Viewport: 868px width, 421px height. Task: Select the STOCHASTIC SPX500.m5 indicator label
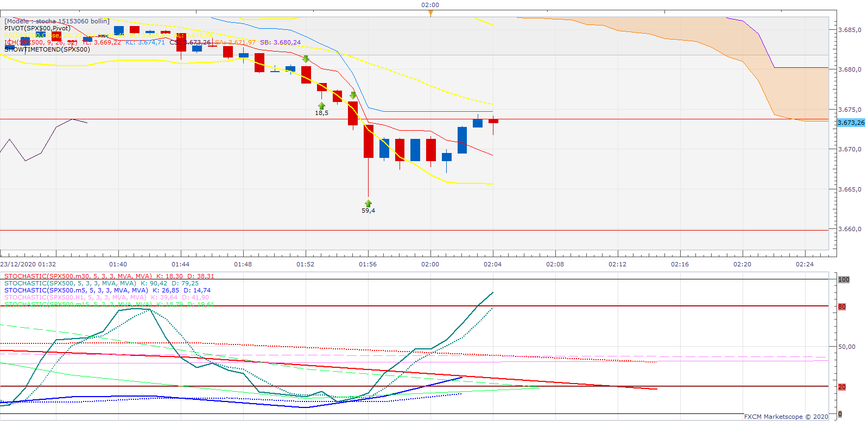tap(76, 290)
